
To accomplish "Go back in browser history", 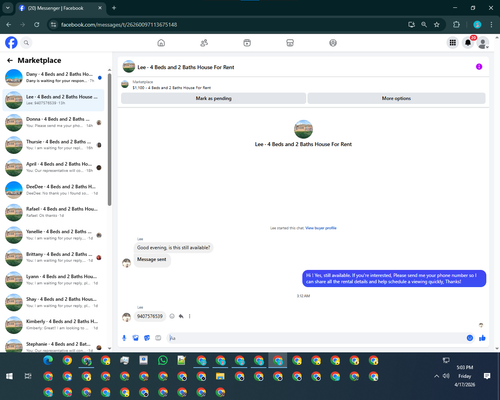I will 9,25.
